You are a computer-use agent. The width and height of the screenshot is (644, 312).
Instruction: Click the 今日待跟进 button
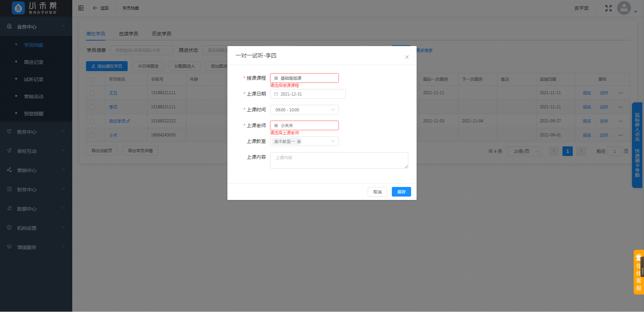tap(148, 66)
